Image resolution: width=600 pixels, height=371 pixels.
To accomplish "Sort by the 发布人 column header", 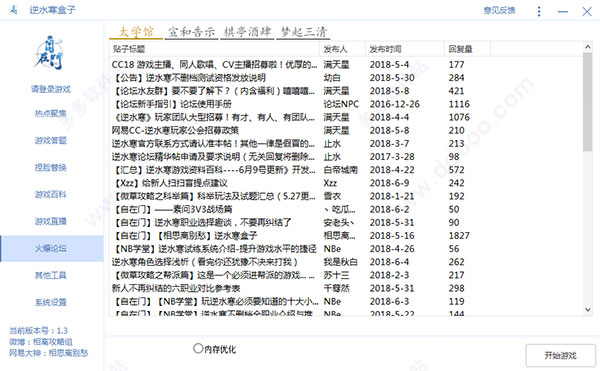I will [342, 49].
